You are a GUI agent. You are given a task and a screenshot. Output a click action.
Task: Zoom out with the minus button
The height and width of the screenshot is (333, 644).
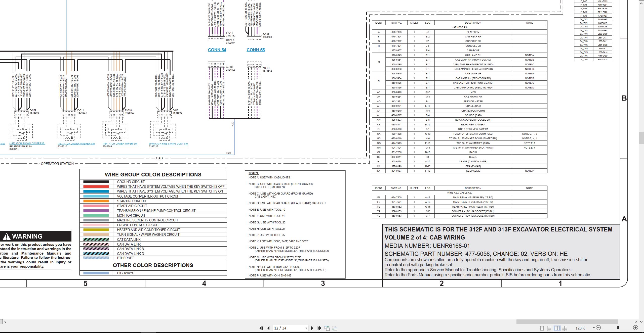(x=598, y=328)
